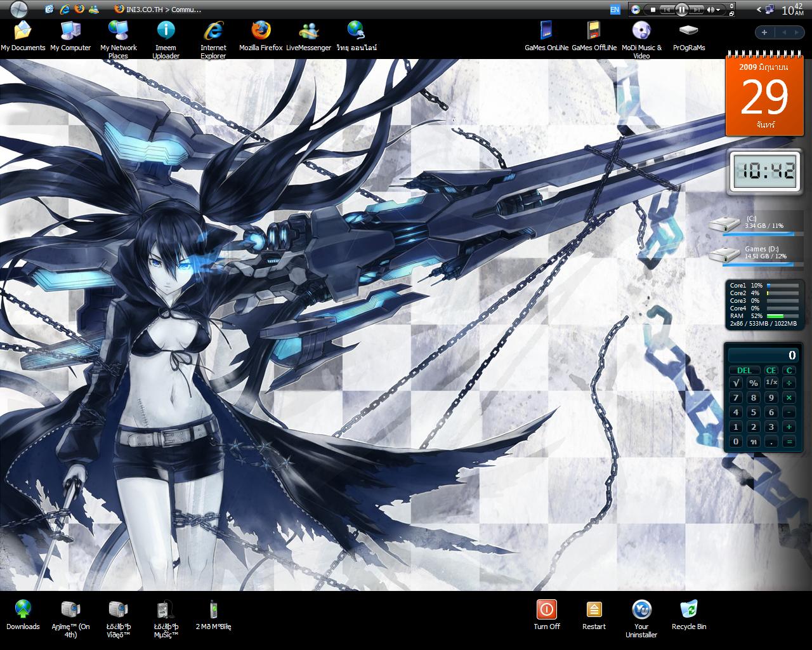Launch Imeem Uploader shortcut
The image size is (812, 650).
(x=166, y=40)
